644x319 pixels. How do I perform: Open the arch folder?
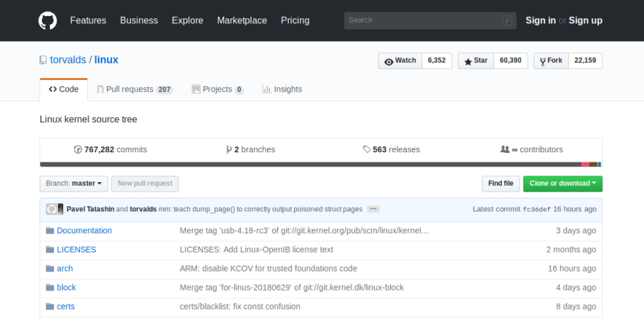point(65,269)
